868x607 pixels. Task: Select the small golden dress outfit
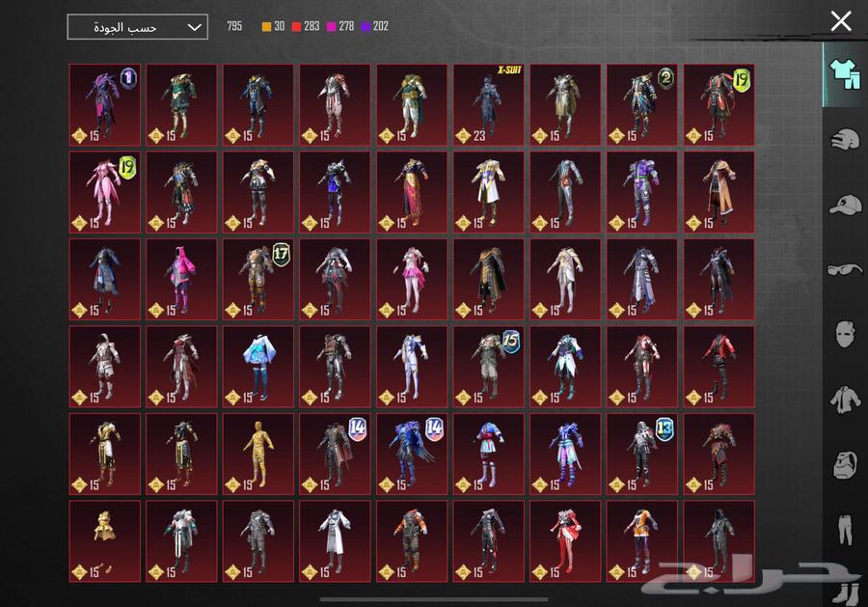104,541
